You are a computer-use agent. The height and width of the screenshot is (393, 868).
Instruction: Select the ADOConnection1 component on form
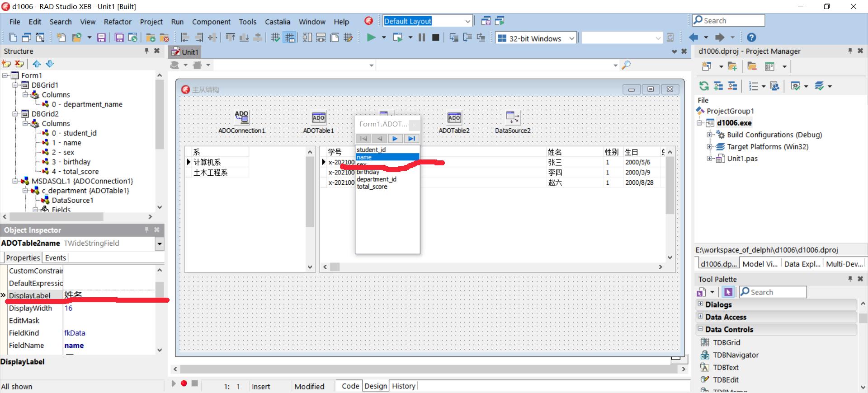(x=242, y=117)
